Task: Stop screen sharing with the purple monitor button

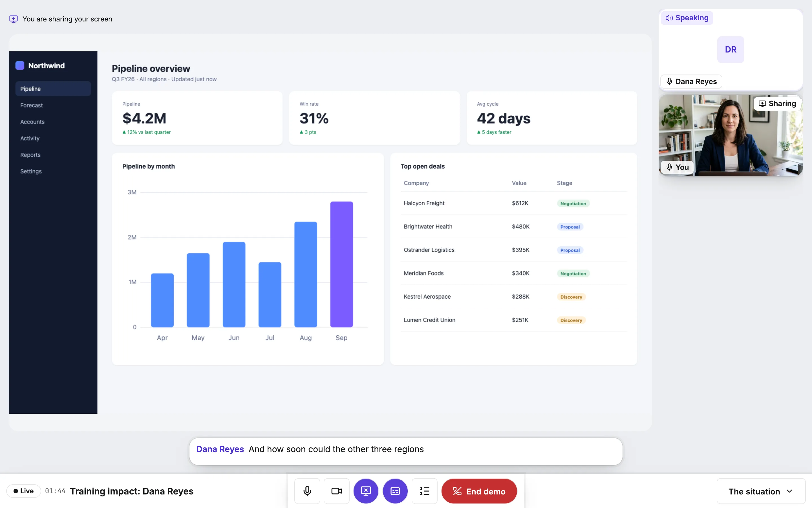Action: [366, 491]
